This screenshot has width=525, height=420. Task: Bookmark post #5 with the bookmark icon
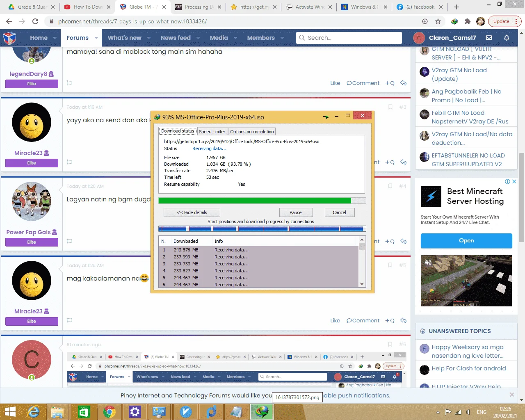click(x=390, y=265)
